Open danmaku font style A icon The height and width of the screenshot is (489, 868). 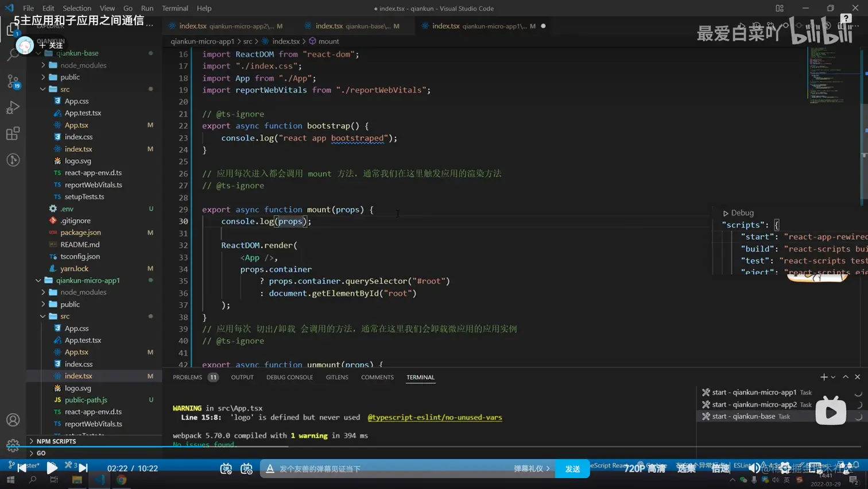[x=270, y=469]
